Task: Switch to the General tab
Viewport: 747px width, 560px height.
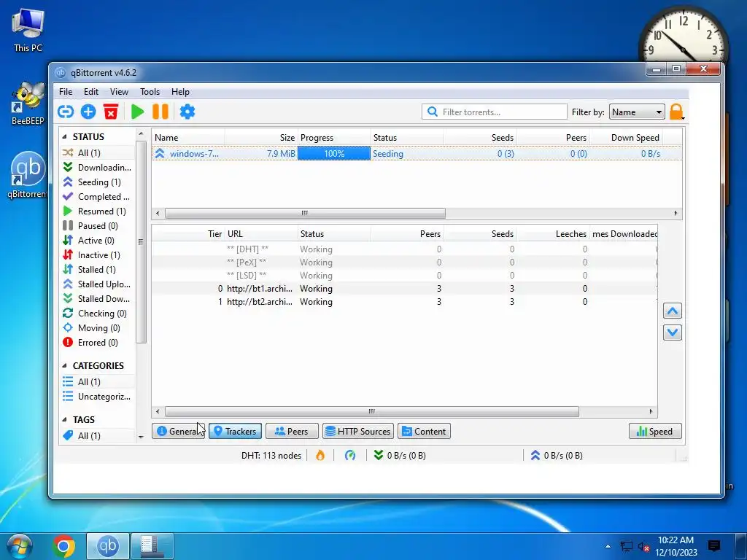Action: pyautogui.click(x=178, y=432)
